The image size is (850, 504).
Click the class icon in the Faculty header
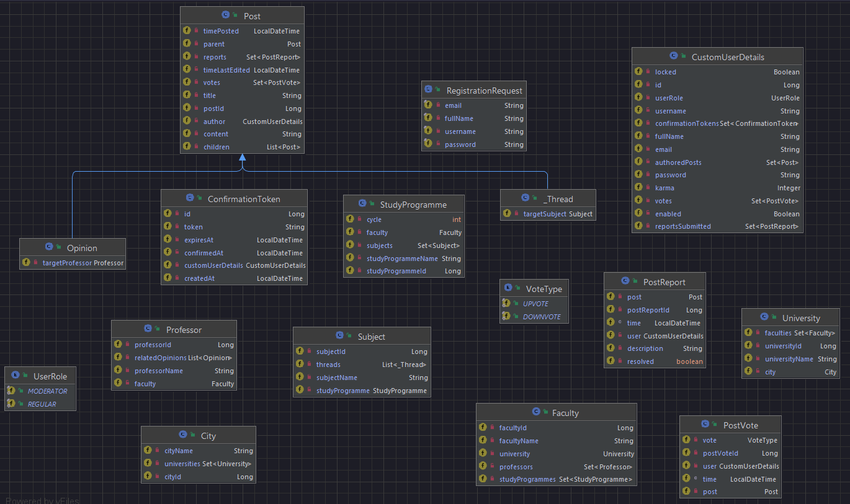(x=536, y=413)
